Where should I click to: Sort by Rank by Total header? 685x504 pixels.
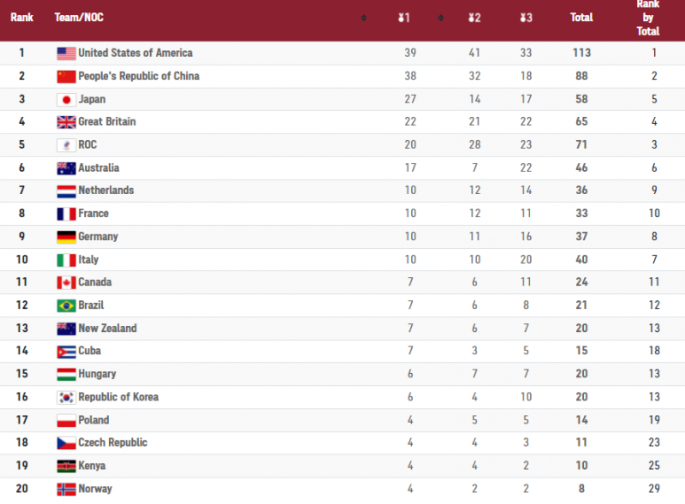point(648,17)
